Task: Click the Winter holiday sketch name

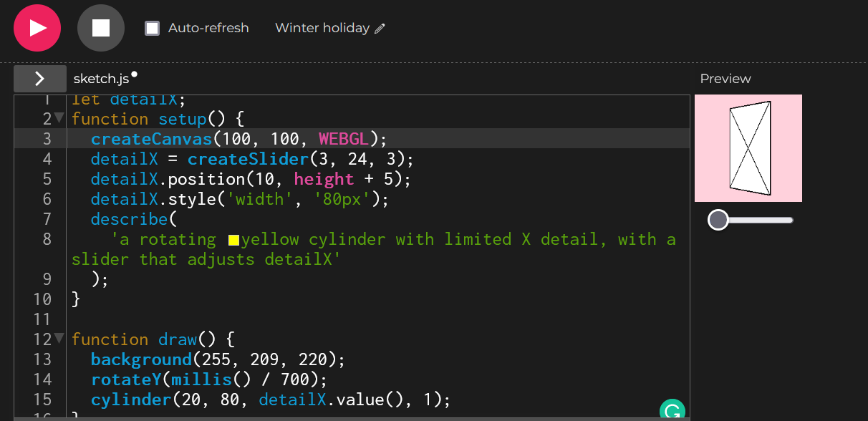Action: 322,28
